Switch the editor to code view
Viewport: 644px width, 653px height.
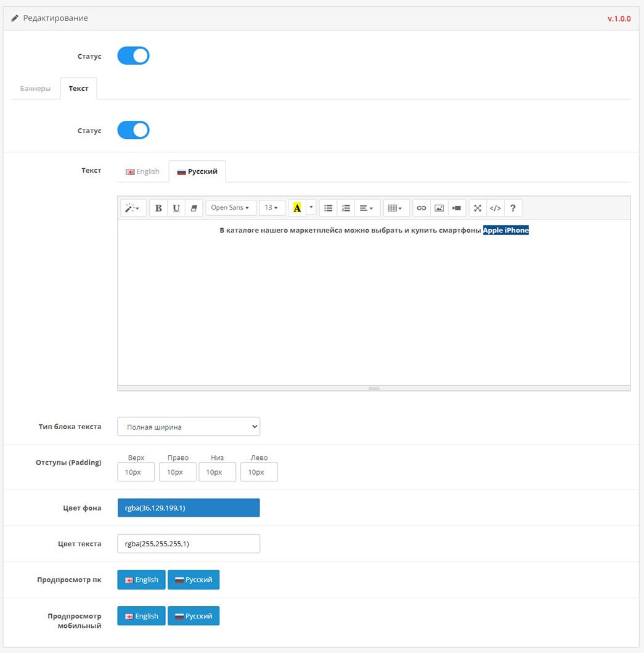[x=495, y=208]
